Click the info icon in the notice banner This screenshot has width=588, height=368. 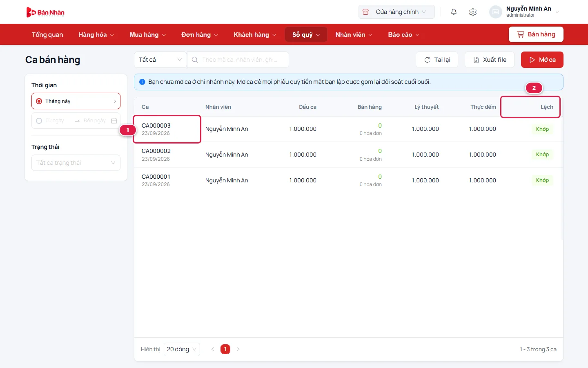[142, 82]
